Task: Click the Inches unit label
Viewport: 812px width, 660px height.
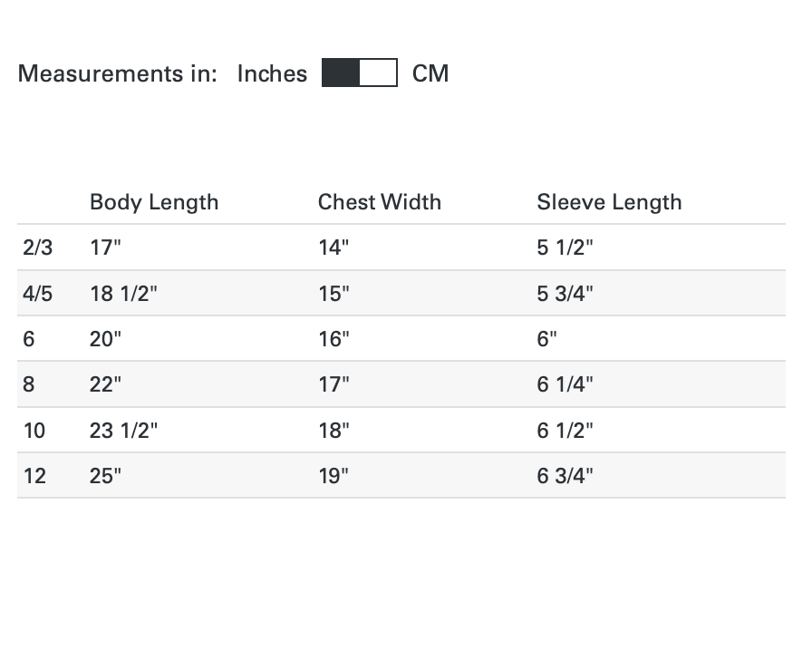Action: (x=272, y=73)
